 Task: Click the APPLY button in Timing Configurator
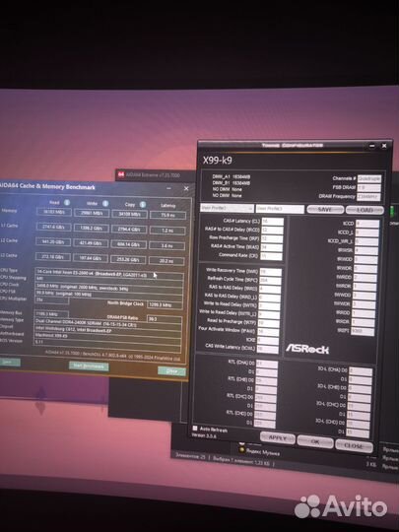tap(278, 437)
